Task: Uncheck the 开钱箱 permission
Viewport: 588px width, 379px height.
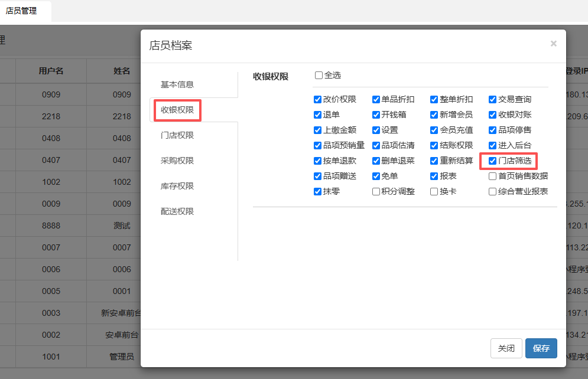Action: (376, 115)
